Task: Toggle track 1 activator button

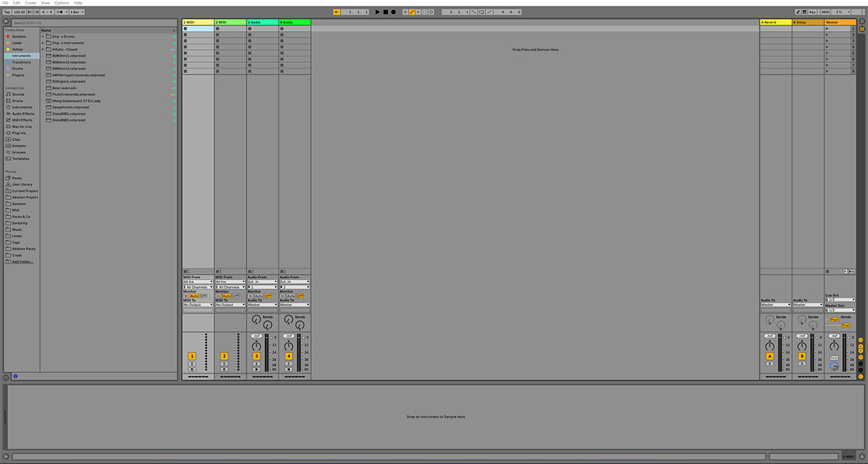Action: 192,356
